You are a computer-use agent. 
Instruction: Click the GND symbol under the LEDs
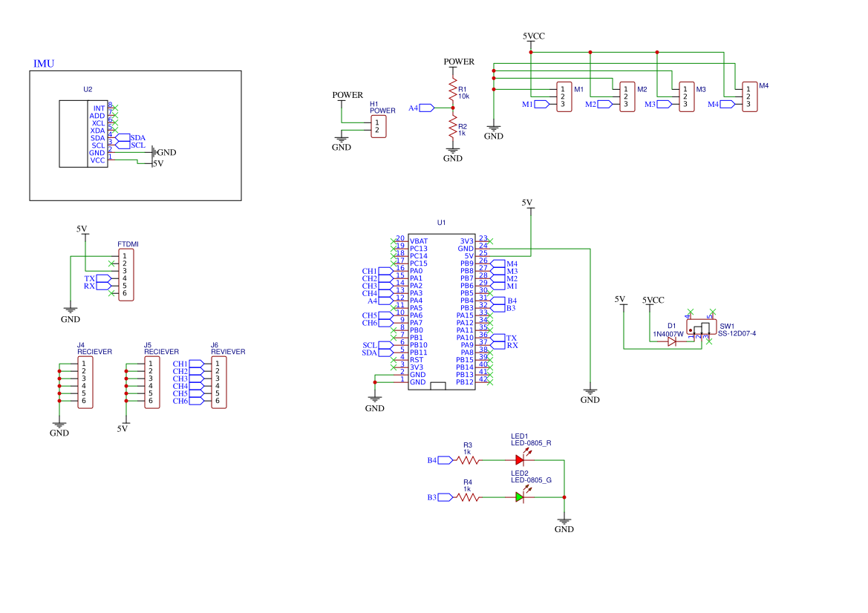click(564, 523)
